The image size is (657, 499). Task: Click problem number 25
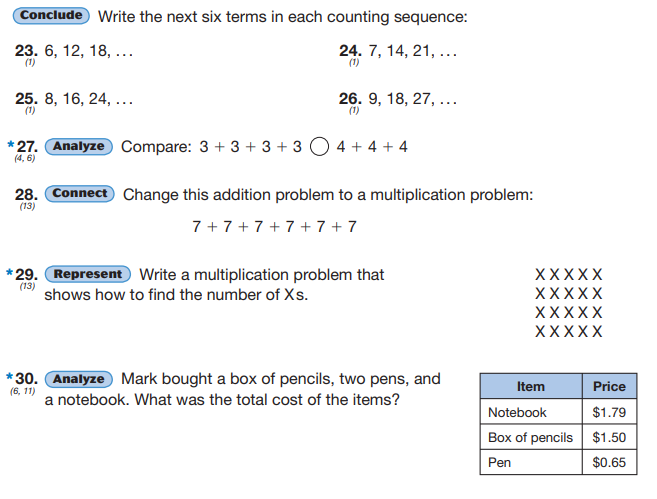tap(26, 99)
